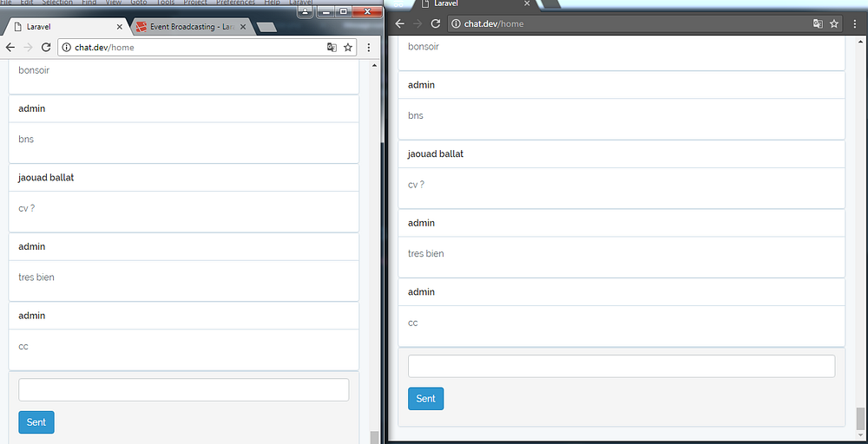This screenshot has width=868, height=444.
Task: Go back in the right Chrome window
Action: click(399, 23)
